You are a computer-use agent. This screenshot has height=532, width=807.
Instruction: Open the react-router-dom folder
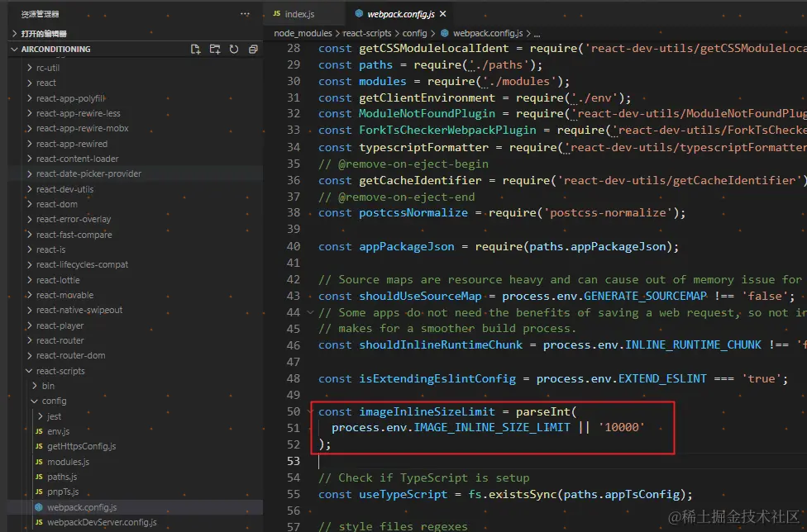[70, 355]
